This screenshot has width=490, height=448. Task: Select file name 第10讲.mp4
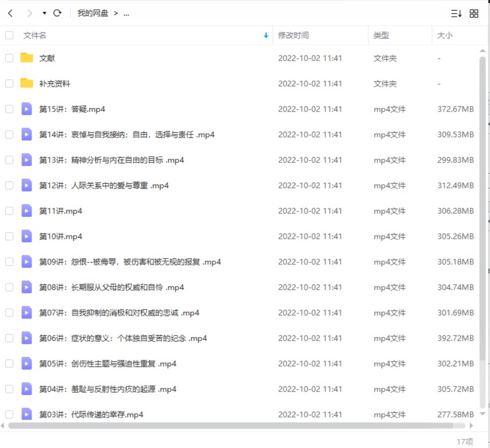tap(60, 237)
